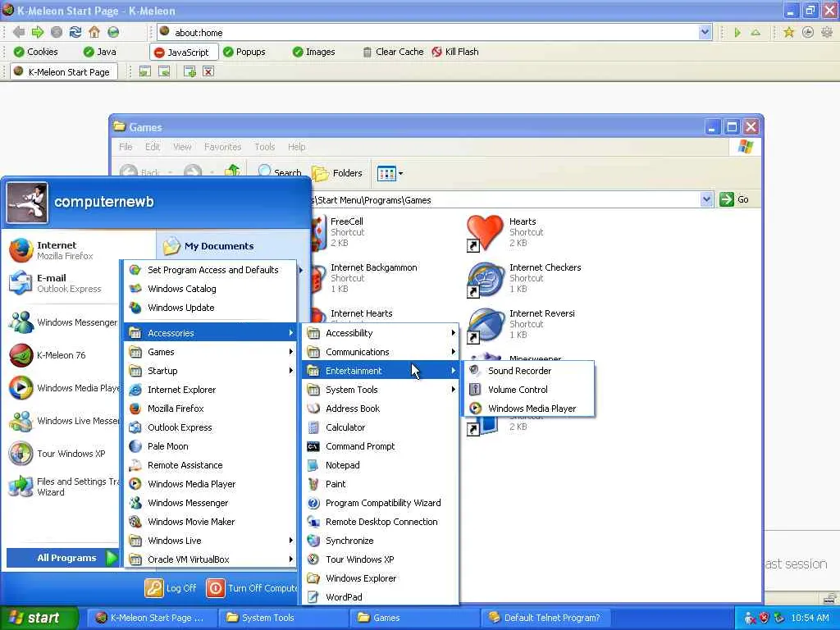Toggle Popups in privacy bar
Image resolution: width=840 pixels, height=630 pixels.
coord(244,52)
